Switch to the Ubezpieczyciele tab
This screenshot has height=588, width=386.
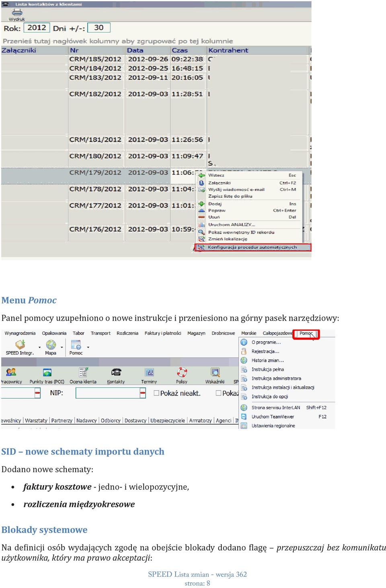tap(168, 420)
